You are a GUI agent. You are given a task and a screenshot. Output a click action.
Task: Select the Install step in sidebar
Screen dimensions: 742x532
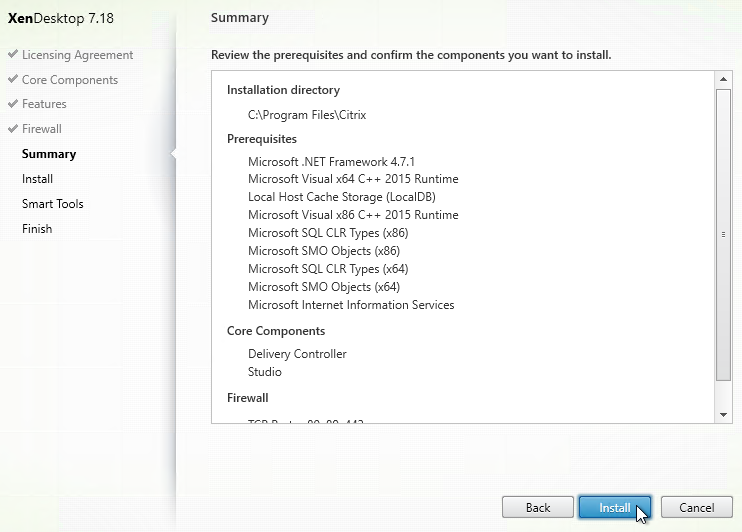37,179
